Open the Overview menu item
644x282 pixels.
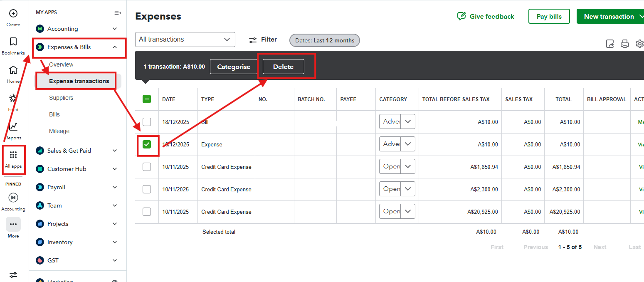pos(61,64)
